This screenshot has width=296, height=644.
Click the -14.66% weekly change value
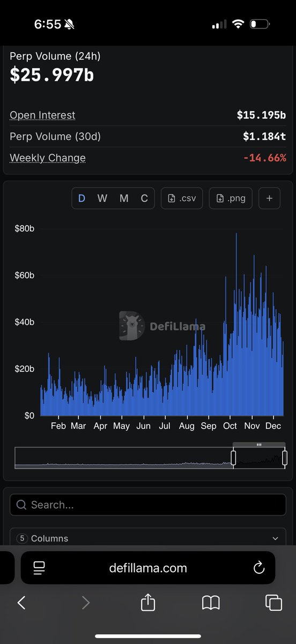pos(264,158)
